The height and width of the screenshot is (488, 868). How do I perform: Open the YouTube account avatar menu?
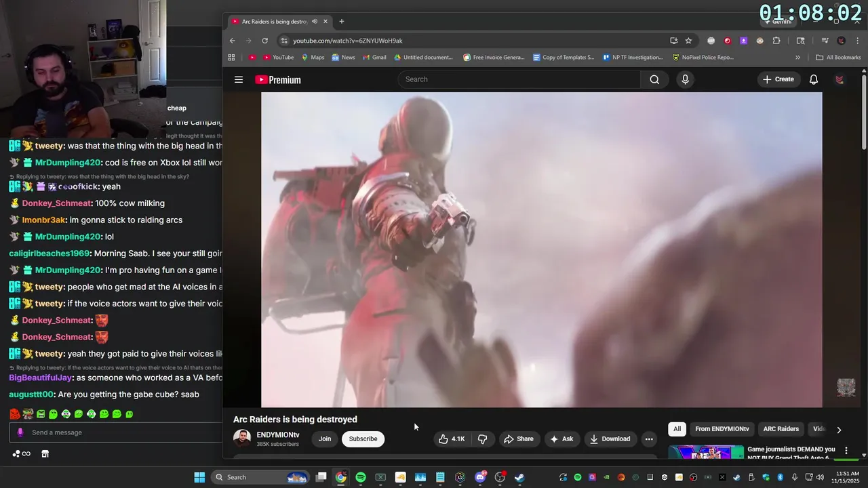[x=840, y=79]
